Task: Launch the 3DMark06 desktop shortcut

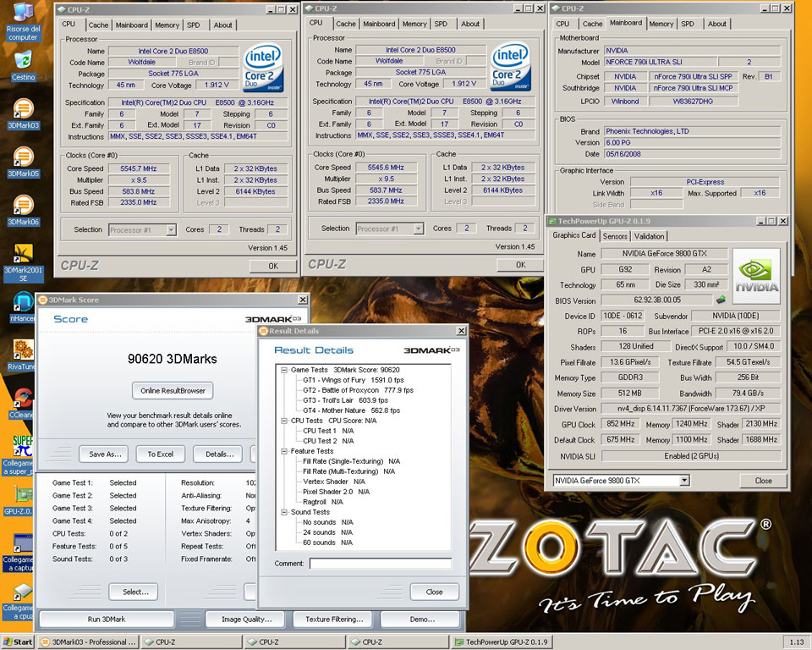Action: 24,210
